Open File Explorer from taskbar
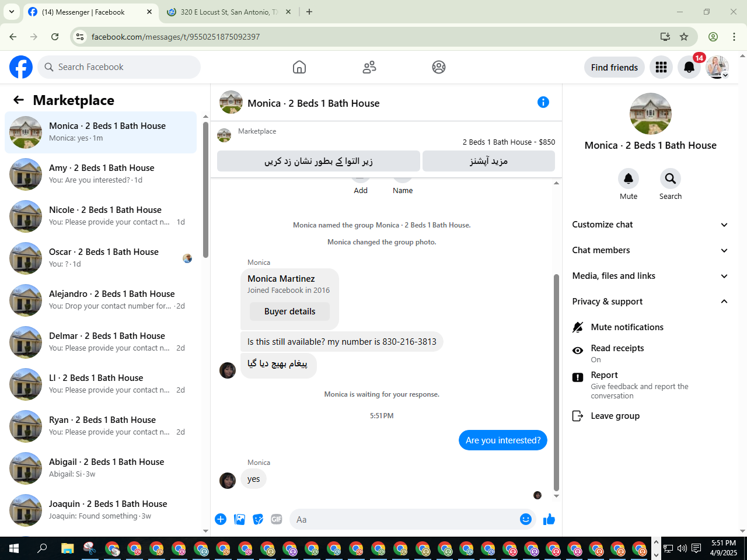 tap(68, 548)
